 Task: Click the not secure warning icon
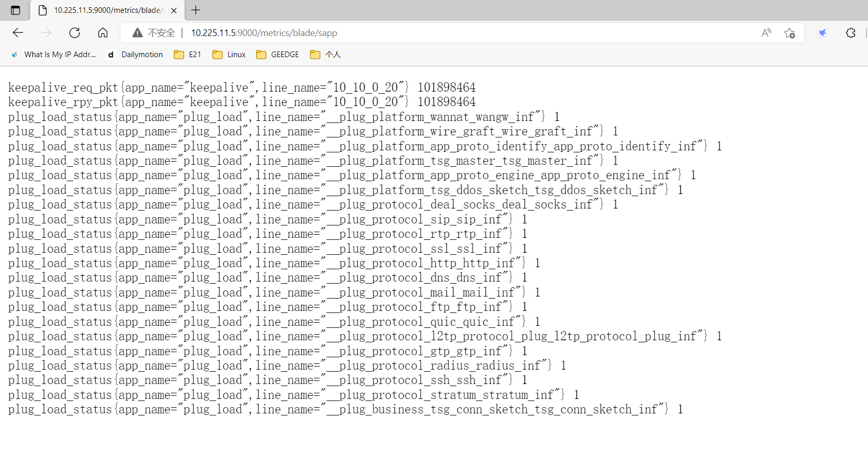pos(137,33)
